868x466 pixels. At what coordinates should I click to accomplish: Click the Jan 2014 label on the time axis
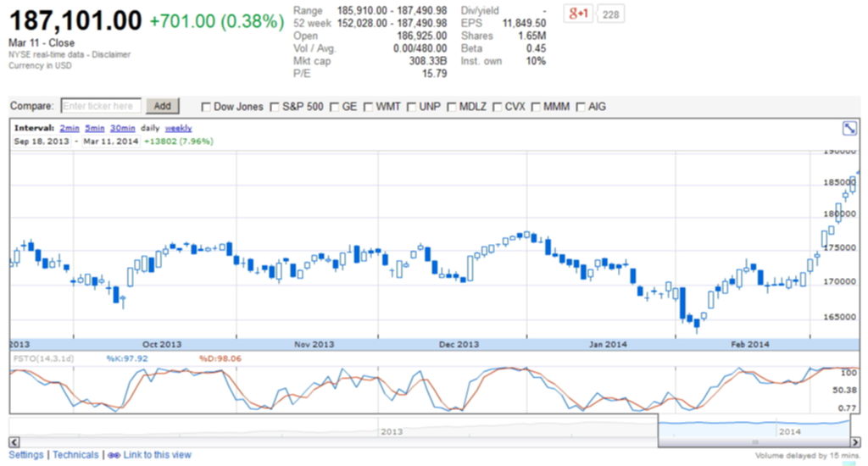(608, 344)
